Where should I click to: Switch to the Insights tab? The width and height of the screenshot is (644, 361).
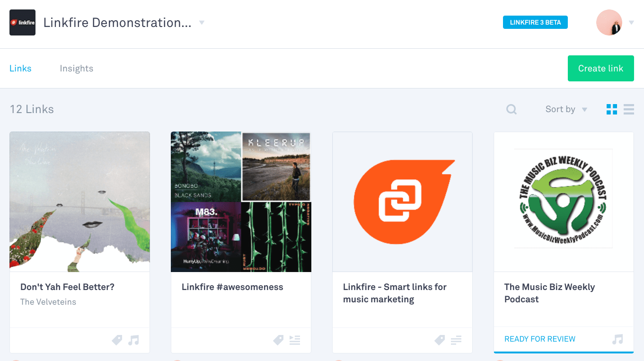77,69
